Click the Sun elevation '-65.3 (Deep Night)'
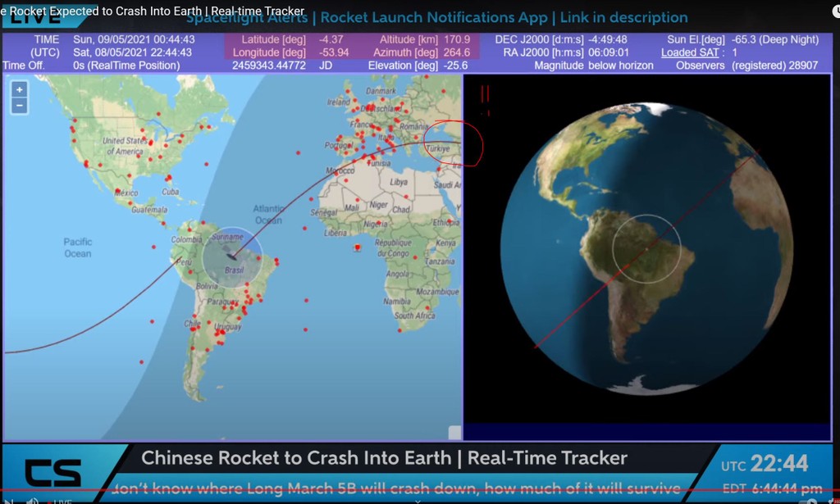 [x=775, y=39]
